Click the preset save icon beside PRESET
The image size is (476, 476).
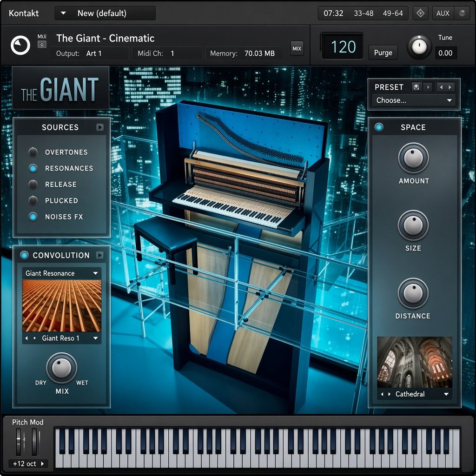tap(416, 87)
